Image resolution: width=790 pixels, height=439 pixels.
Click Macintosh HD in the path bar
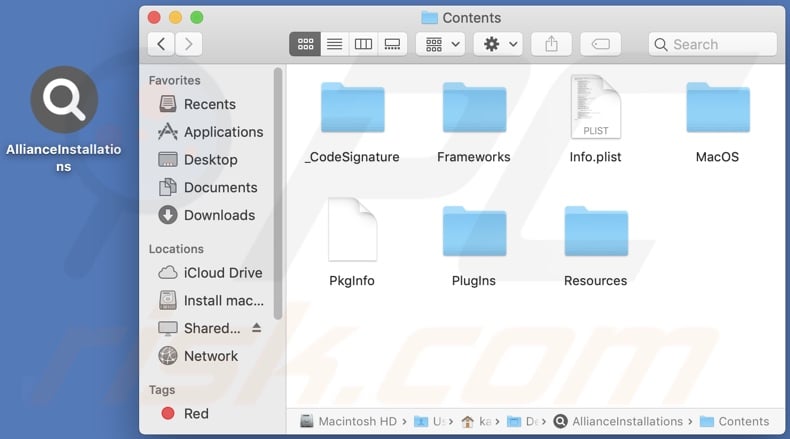(349, 421)
